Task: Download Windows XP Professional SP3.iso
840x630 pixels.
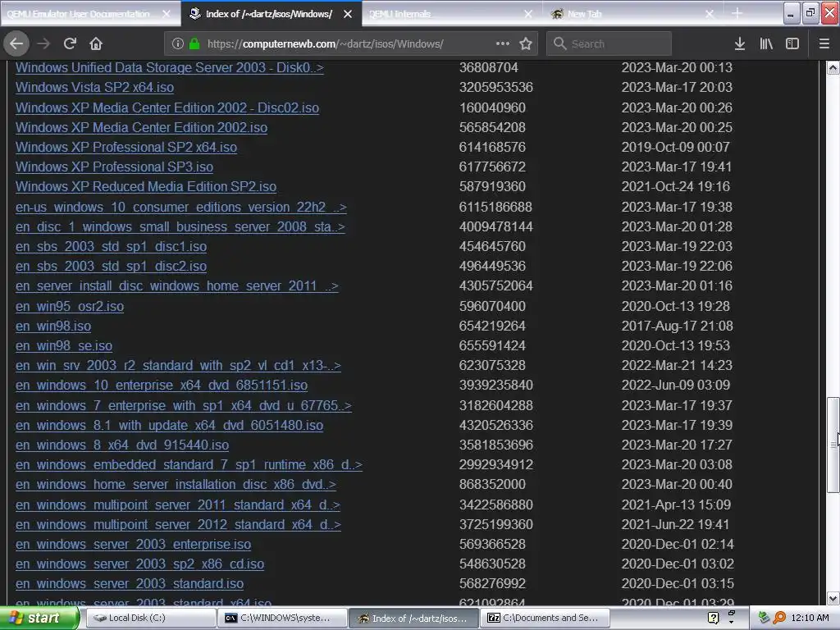Action: (x=114, y=167)
